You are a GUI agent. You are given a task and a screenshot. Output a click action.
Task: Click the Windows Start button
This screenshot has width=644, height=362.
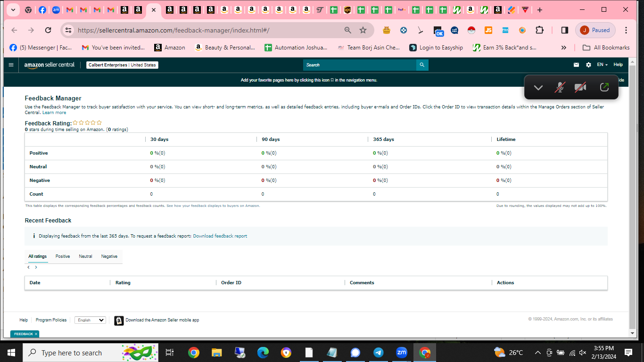(x=11, y=353)
